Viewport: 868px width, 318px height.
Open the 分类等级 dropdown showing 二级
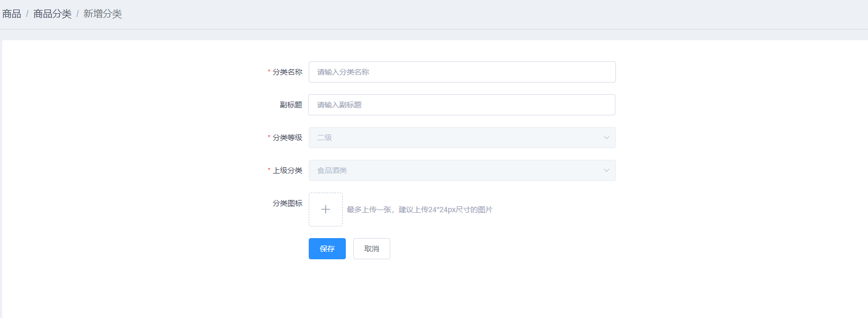tap(455, 138)
